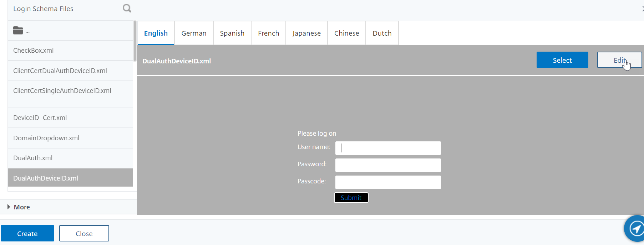
Task: Click the Submit button in preview
Action: 351,198
